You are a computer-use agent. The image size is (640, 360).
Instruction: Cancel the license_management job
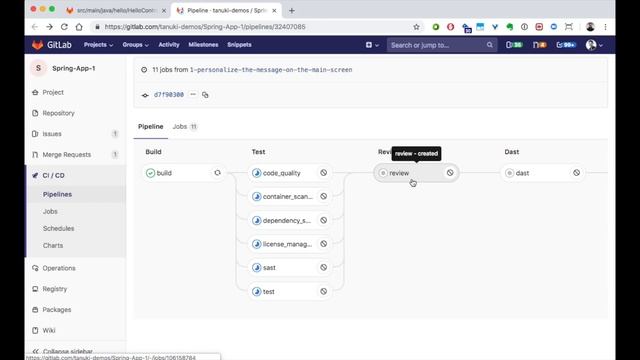point(324,244)
